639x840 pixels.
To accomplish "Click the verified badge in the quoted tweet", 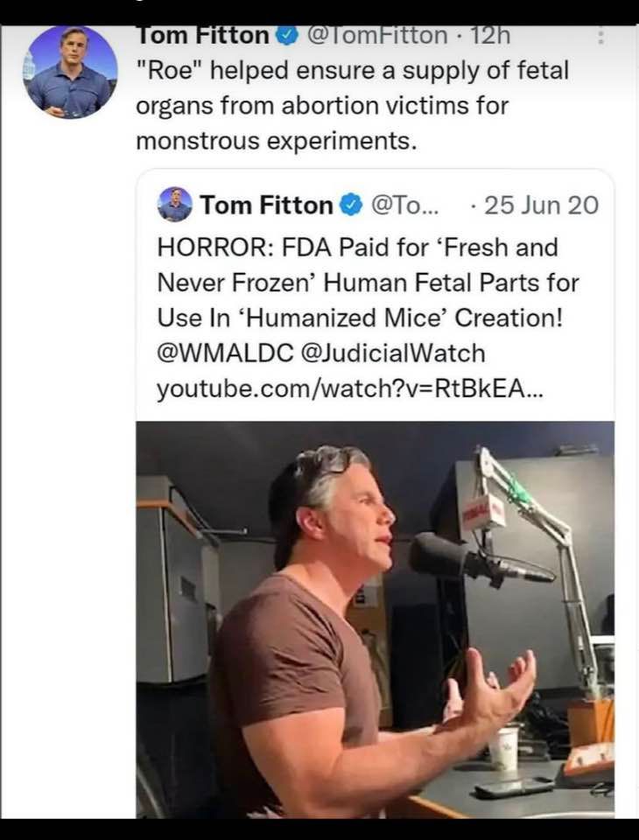I will [350, 206].
